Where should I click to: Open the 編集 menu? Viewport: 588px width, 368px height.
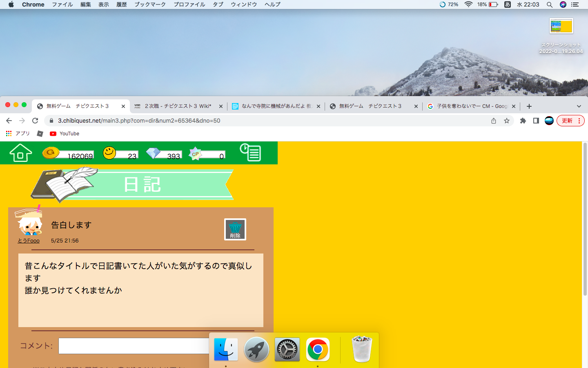click(86, 4)
